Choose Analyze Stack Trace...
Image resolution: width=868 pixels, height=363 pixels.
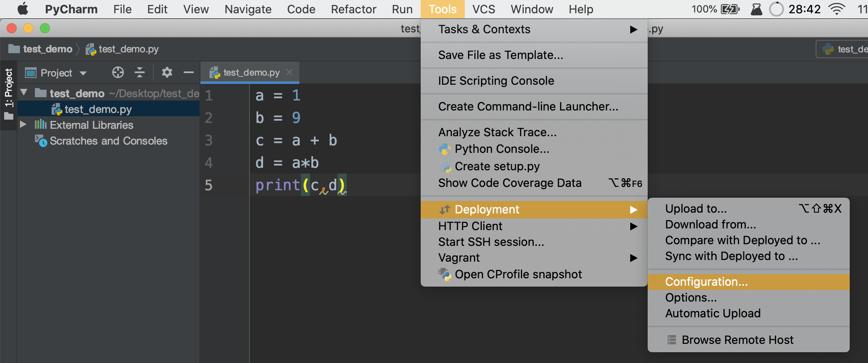tap(534, 132)
